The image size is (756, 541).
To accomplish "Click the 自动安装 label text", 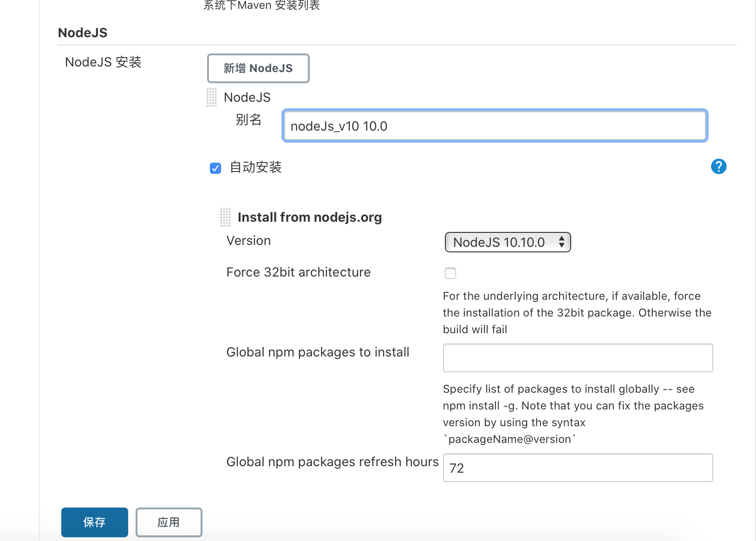I will click(256, 167).
